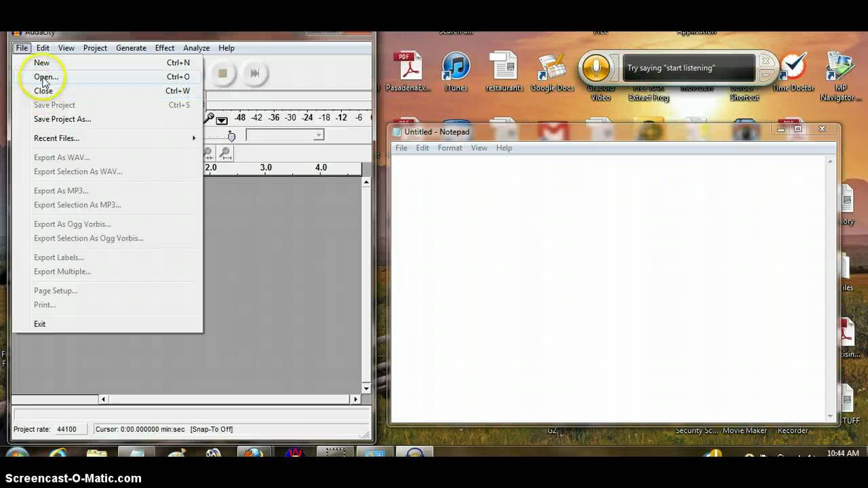Select the MP Navigator desktop shortcut
The height and width of the screenshot is (488, 868).
[840, 76]
